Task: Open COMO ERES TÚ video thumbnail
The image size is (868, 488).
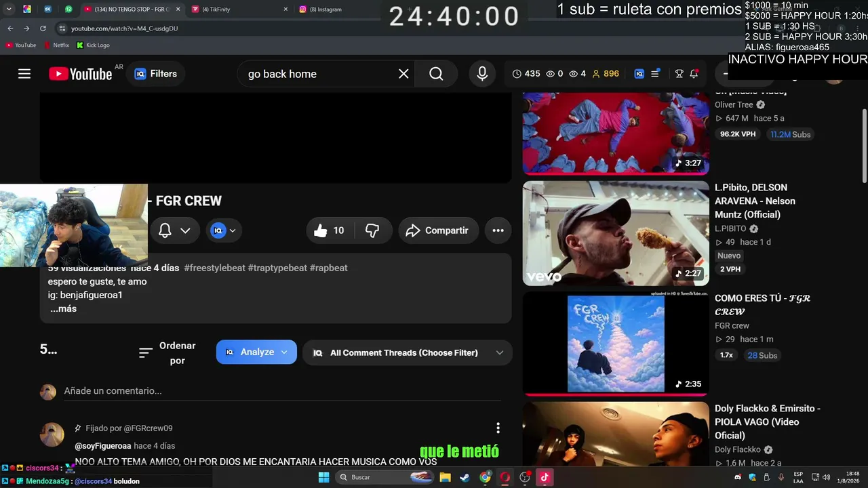Action: 616,343
